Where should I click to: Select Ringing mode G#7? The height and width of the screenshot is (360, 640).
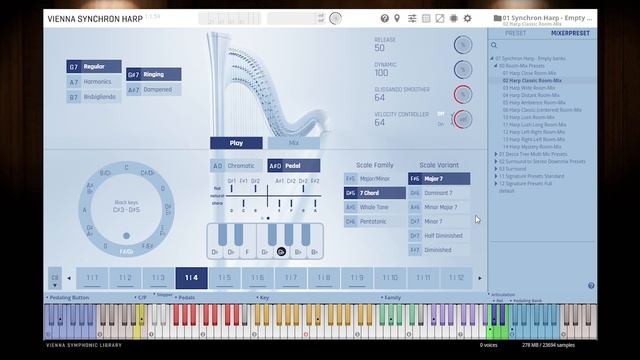click(154, 74)
